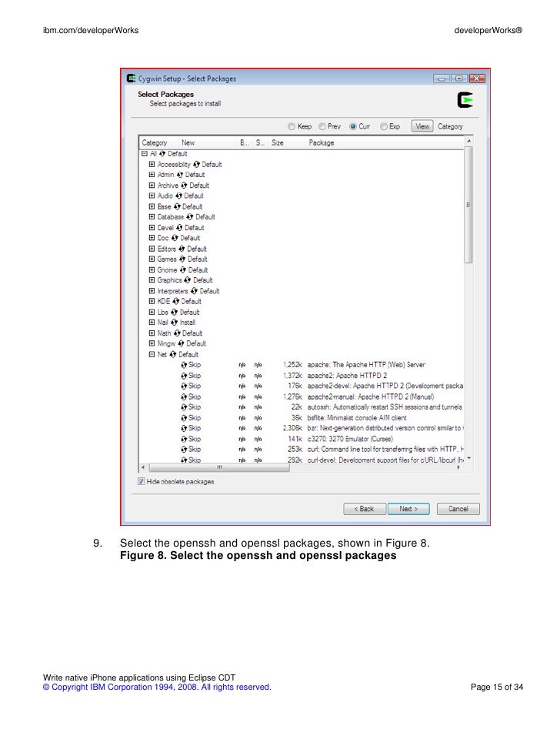
Task: Click the Cancel button
Action: tap(458, 509)
